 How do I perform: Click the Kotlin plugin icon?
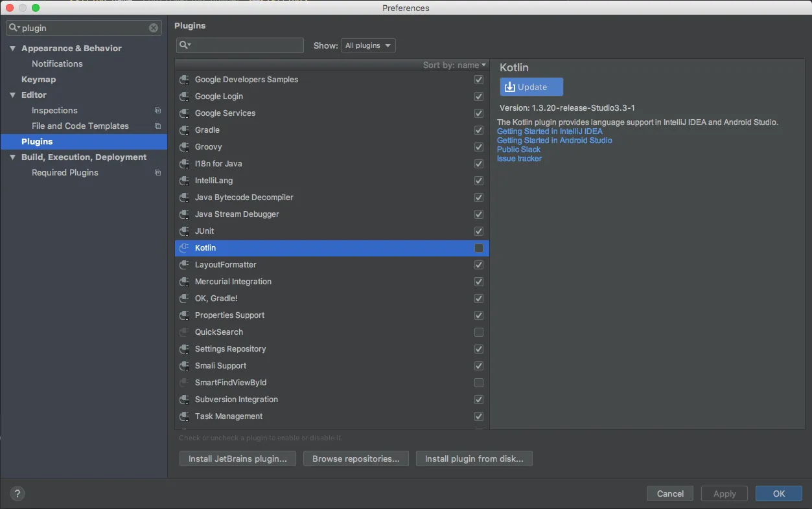[x=185, y=248]
